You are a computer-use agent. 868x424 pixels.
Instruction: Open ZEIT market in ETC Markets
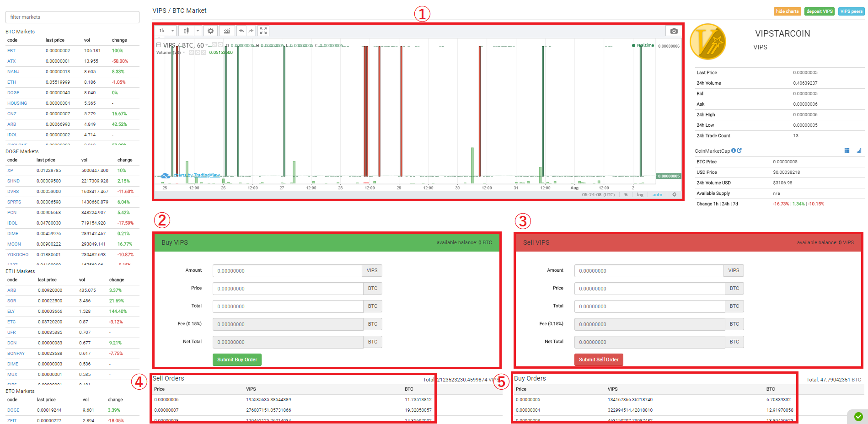[x=12, y=421]
